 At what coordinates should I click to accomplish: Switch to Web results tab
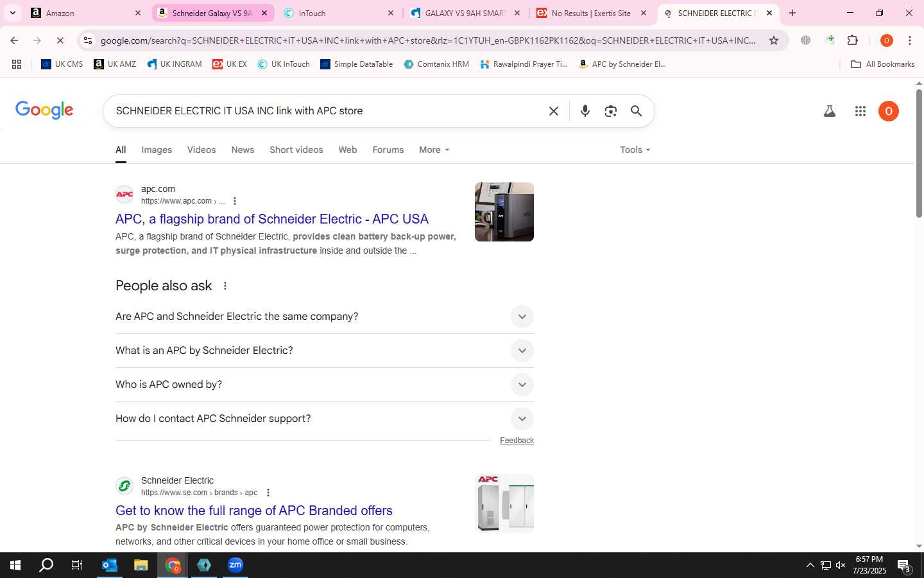(348, 150)
